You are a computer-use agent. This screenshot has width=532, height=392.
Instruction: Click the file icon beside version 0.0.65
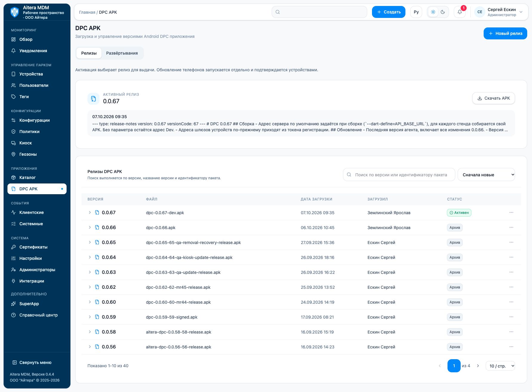97,242
